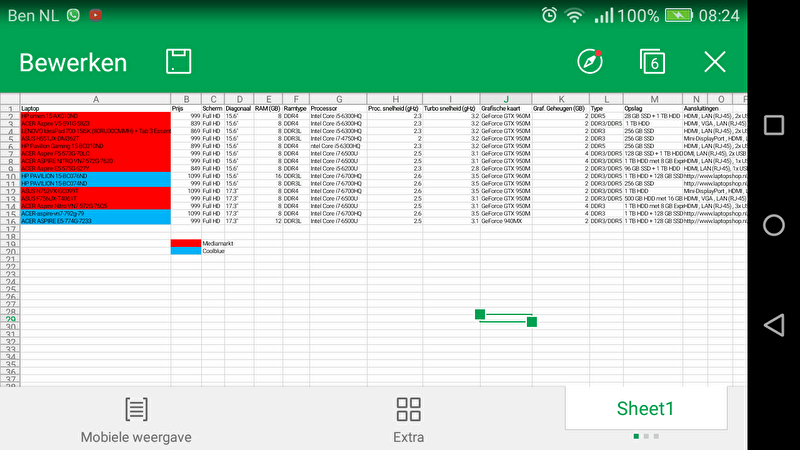Select the 'Processor' header cell
The image size is (800, 450).
[x=338, y=108]
